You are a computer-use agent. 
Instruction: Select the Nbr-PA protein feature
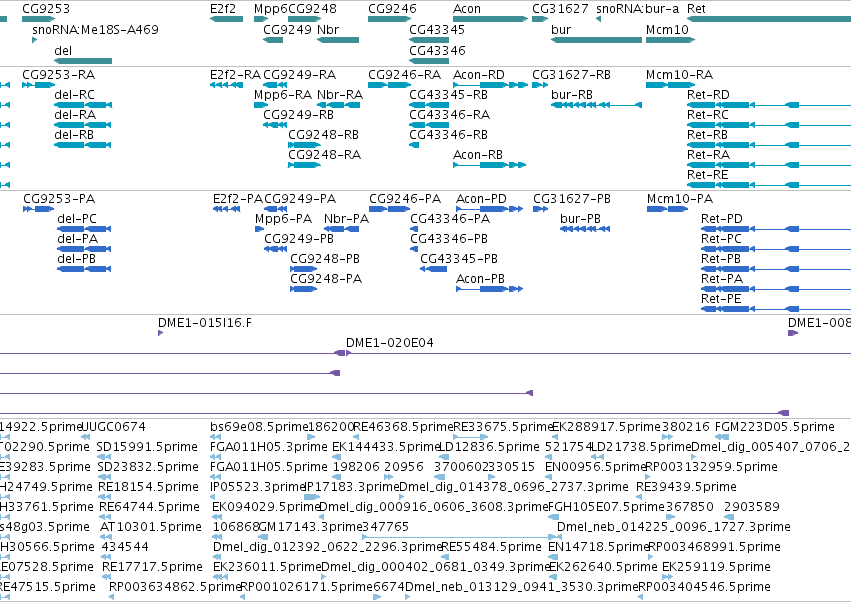(341, 229)
